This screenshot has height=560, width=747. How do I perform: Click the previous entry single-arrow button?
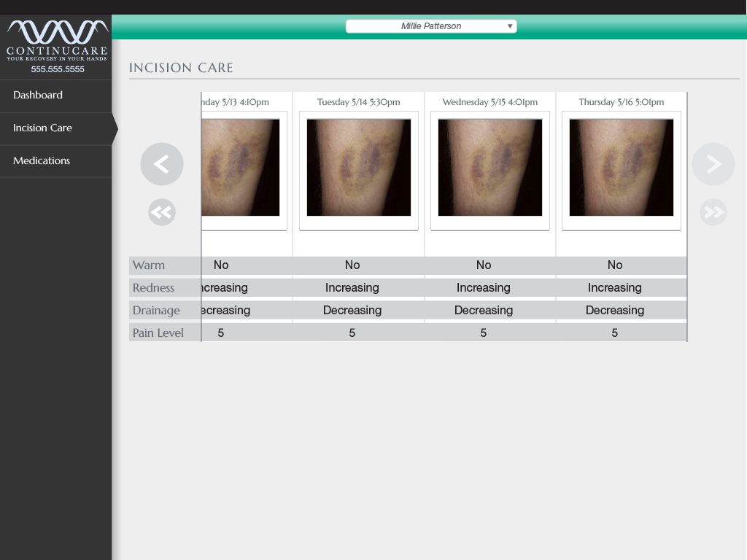[x=162, y=164]
